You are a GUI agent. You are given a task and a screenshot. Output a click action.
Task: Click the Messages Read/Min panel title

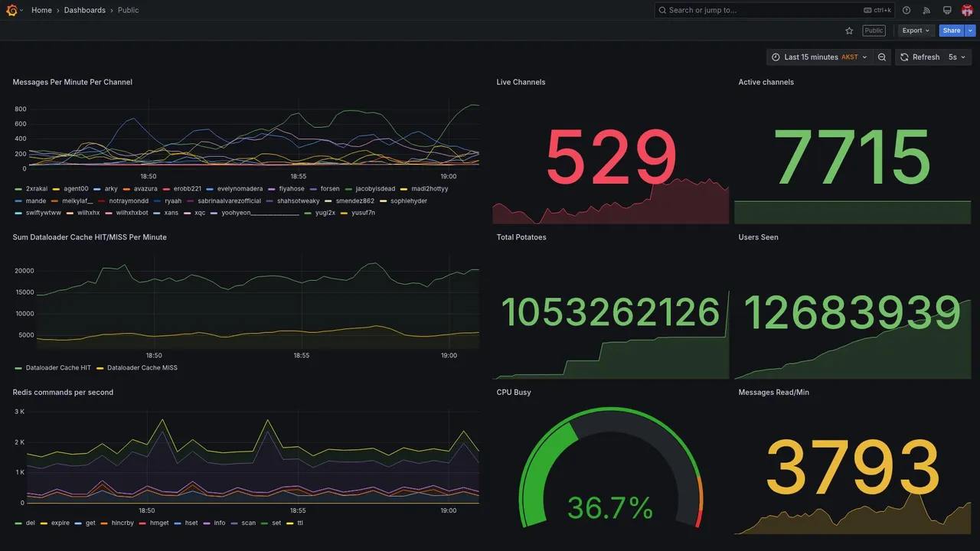(774, 393)
